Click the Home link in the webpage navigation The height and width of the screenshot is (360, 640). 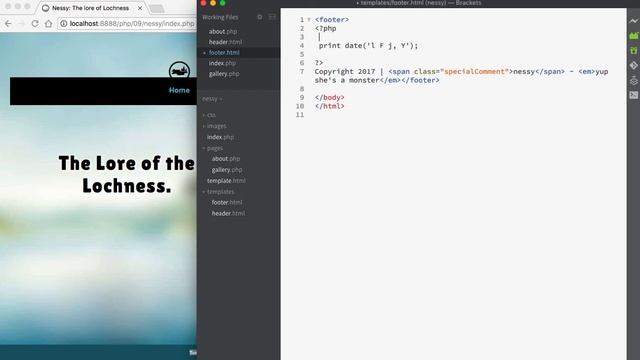[179, 90]
